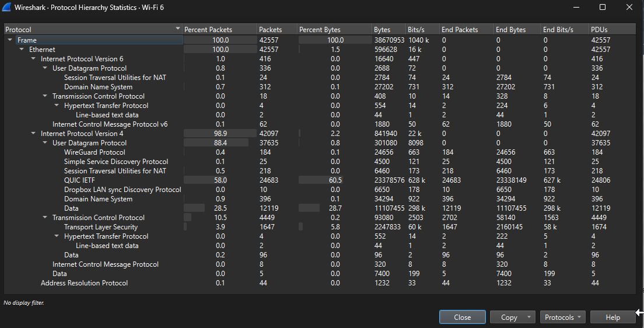Collapse the Internet Protocol Version 4 branch
644x328 pixels.
[x=33, y=134]
